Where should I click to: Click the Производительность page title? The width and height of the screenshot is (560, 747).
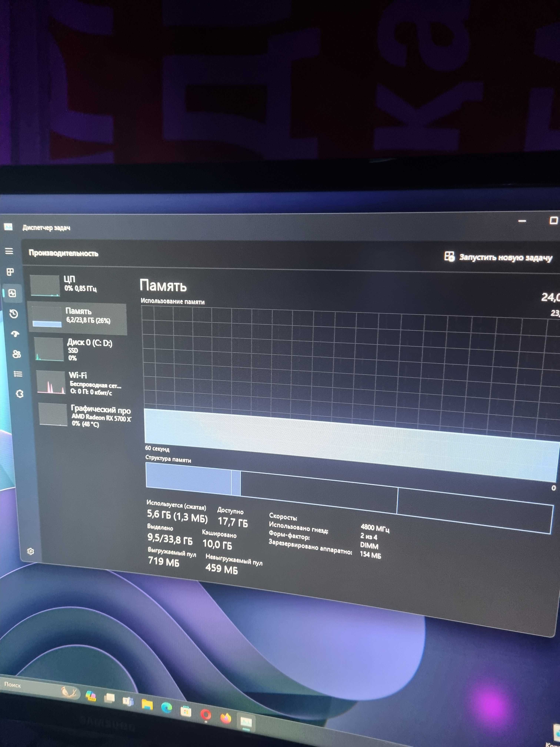tap(64, 253)
